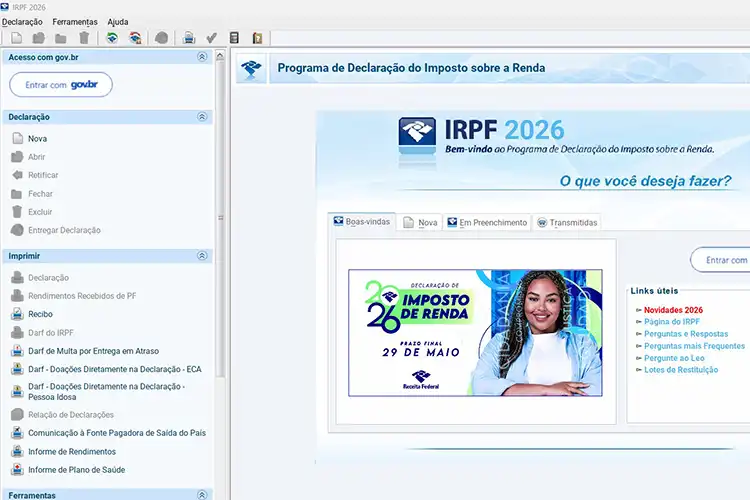750x500 pixels.
Task: Click the icon beside Darf de Multa por Entrega em Atraso
Action: pos(17,351)
